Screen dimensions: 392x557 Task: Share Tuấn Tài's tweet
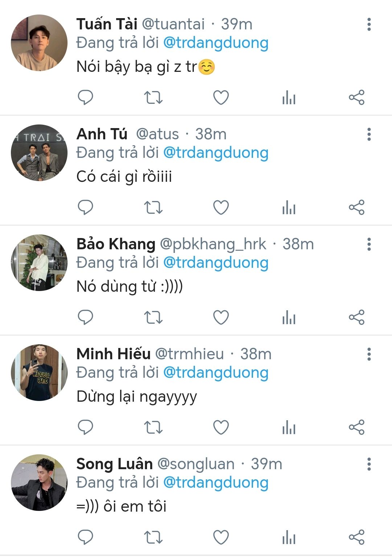point(356,97)
